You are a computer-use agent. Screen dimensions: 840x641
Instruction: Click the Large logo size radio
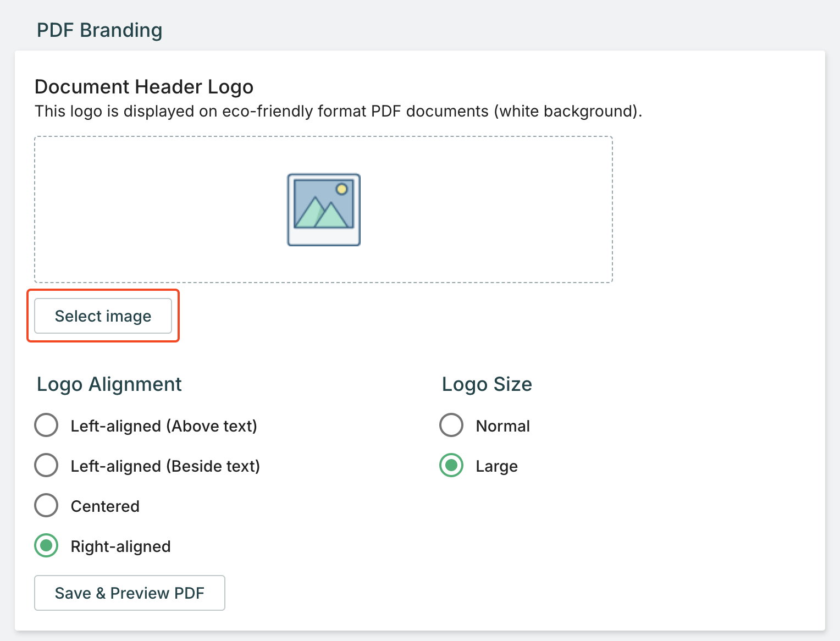(451, 466)
